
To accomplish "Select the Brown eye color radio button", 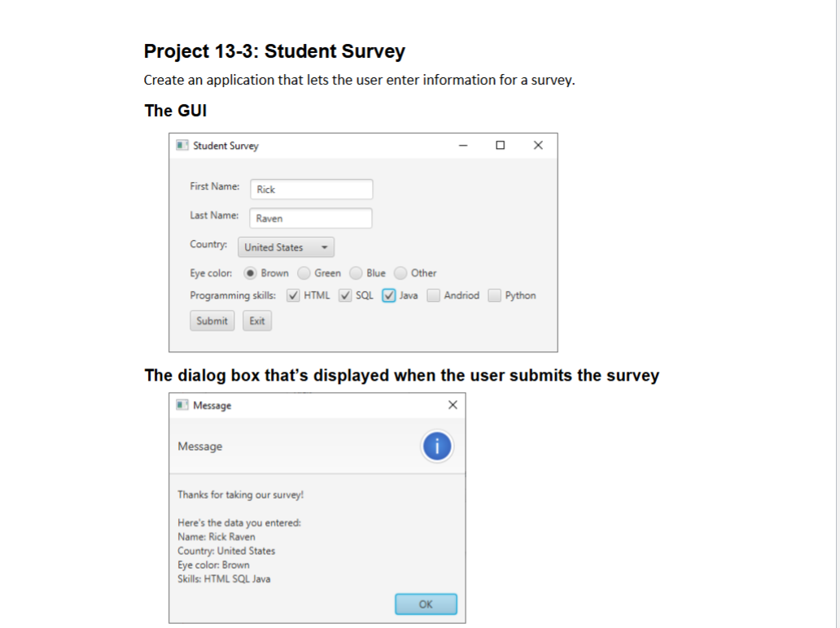I will 251,273.
